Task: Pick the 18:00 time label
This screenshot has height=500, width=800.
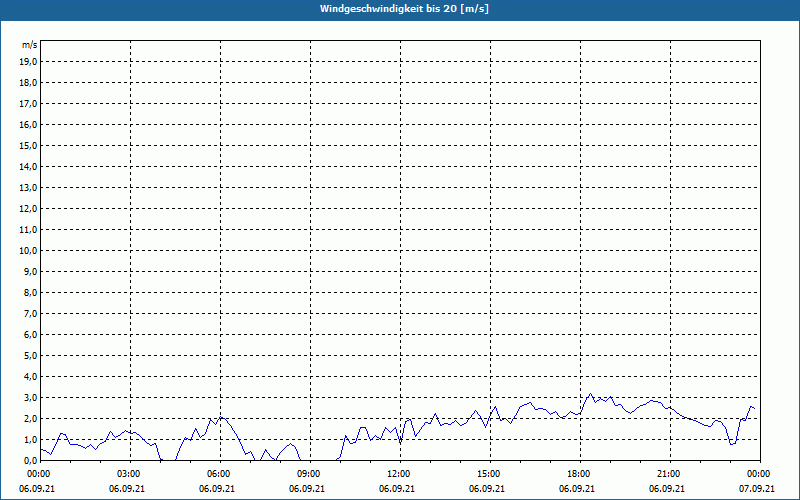Action: point(580,474)
